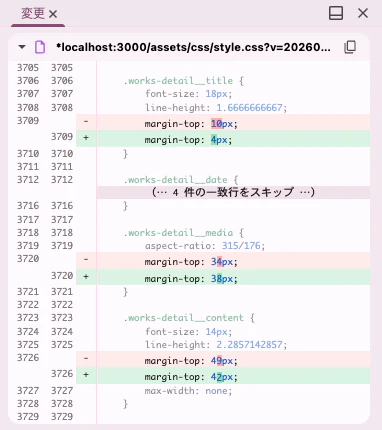Select the .works-detail__date selector line

tap(181, 180)
